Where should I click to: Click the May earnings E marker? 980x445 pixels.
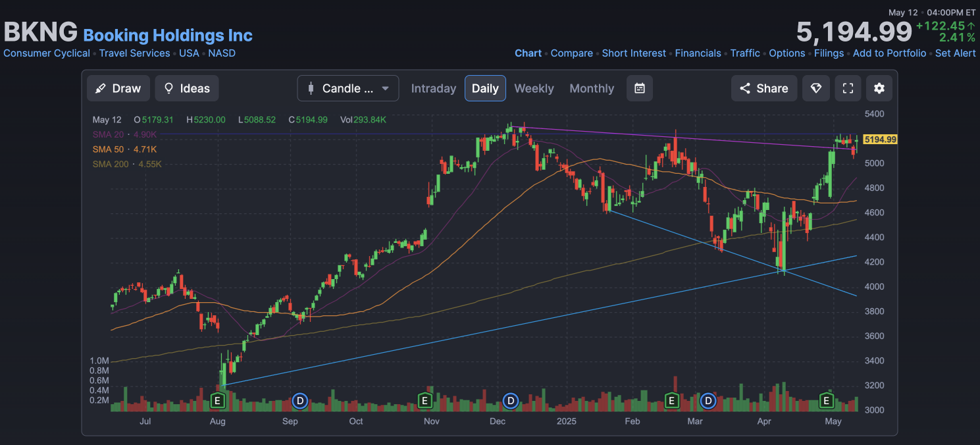click(x=827, y=400)
